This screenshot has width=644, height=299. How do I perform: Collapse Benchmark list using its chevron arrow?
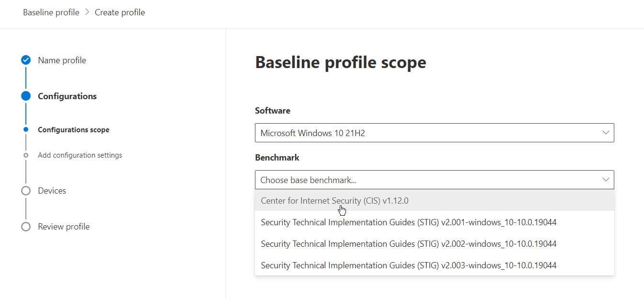pyautogui.click(x=606, y=180)
